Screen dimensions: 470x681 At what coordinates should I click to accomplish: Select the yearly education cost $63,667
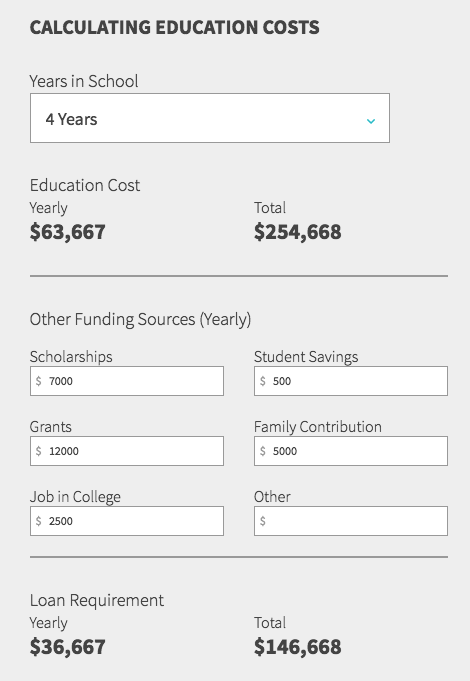click(x=67, y=231)
